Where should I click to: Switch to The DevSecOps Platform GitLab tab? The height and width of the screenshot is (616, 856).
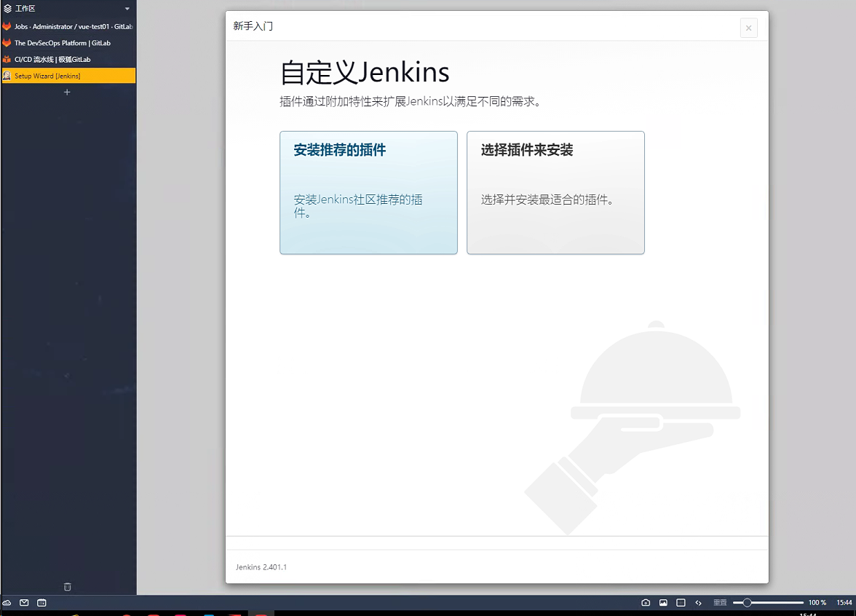point(68,42)
